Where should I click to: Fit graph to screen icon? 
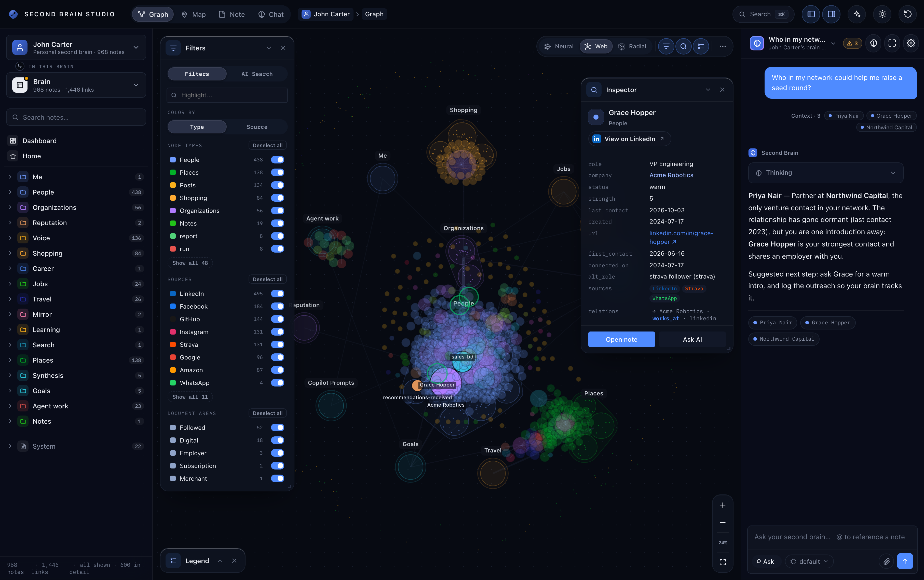click(x=723, y=562)
